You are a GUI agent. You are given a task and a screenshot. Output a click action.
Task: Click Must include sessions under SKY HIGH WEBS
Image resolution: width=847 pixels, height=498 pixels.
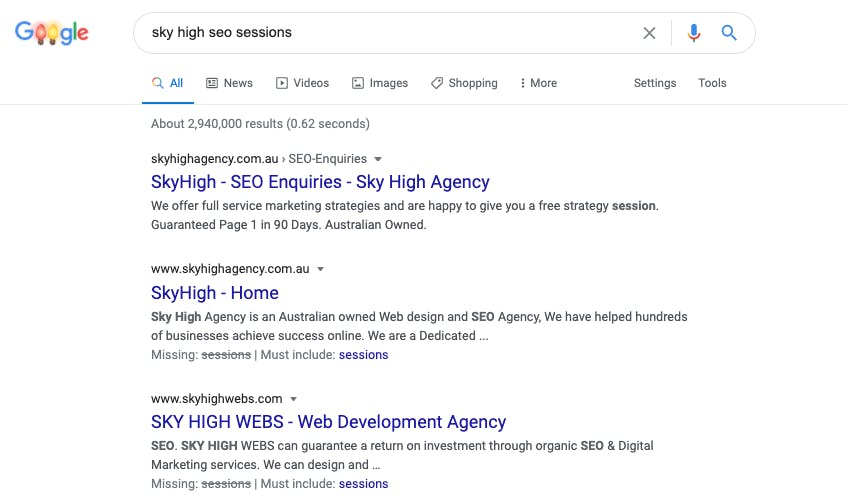pyautogui.click(x=364, y=484)
